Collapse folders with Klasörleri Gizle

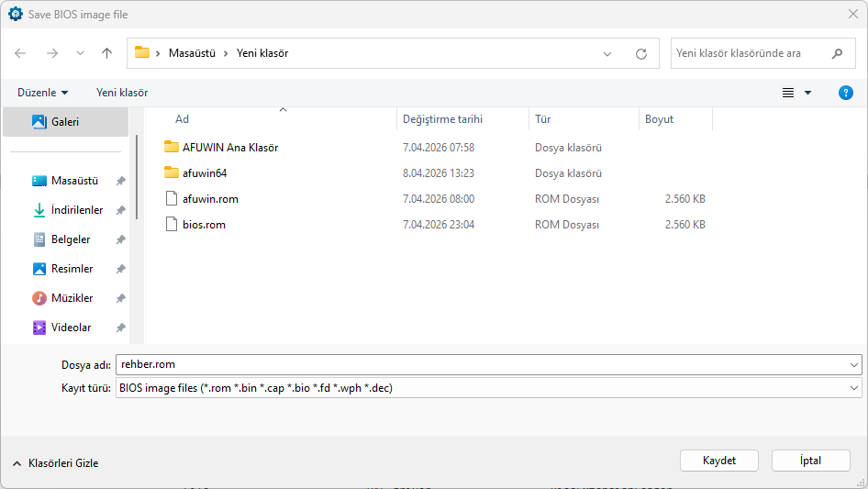55,463
